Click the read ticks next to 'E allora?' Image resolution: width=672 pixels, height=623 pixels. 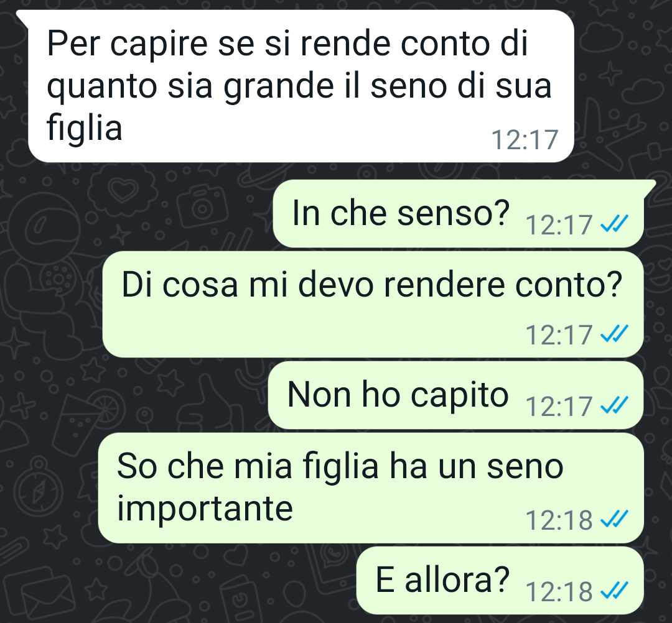click(615, 591)
